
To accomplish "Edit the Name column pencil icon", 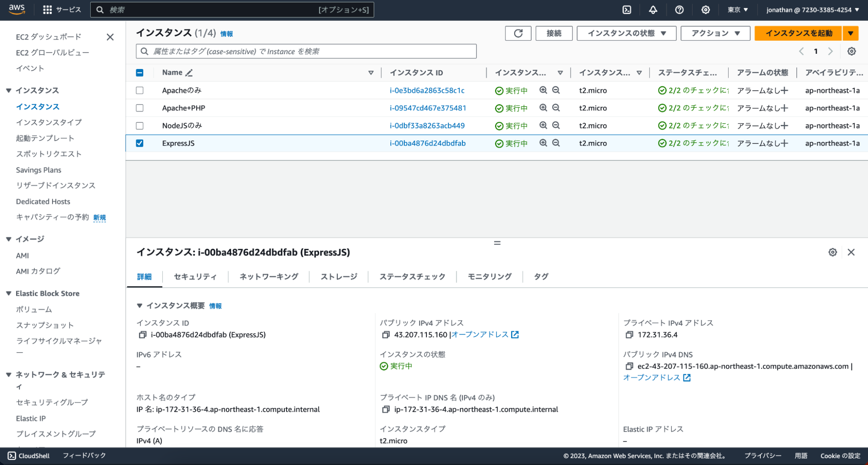I will (x=189, y=73).
